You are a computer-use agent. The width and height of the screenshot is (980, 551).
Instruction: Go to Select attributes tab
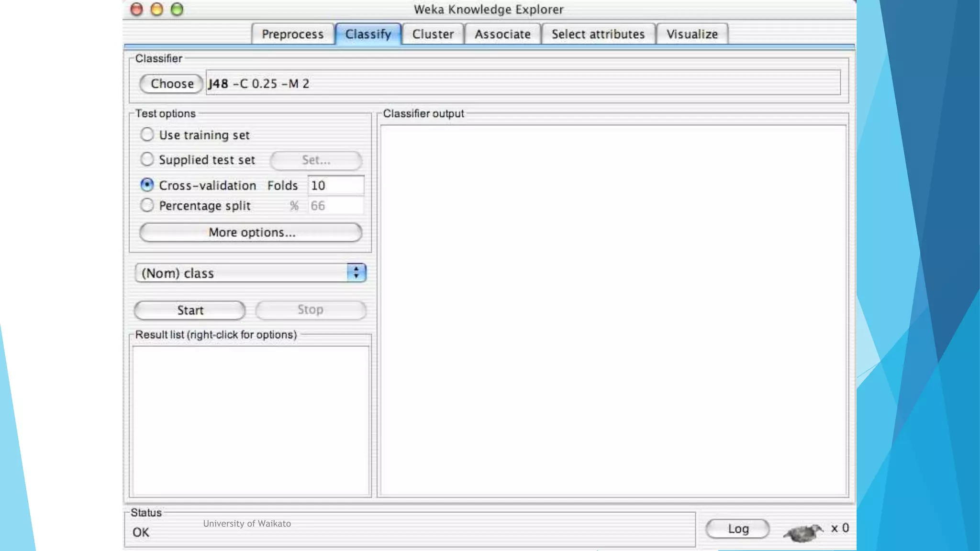click(598, 34)
